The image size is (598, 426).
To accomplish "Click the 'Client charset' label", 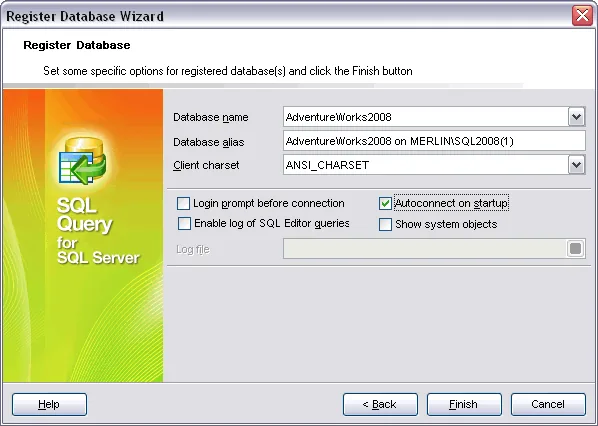I will (x=206, y=165).
